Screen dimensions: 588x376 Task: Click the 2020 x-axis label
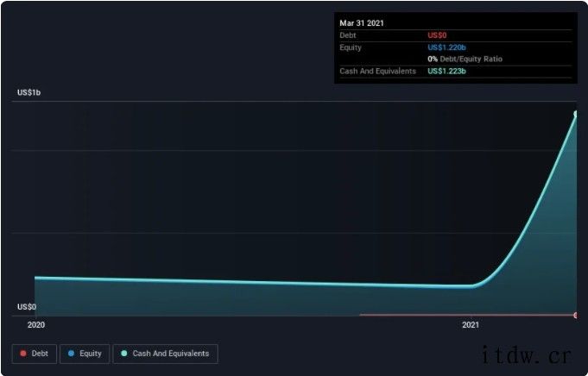[36, 325]
